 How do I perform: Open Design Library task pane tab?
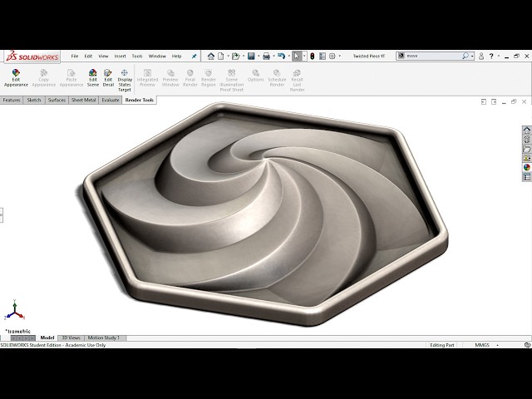526,140
